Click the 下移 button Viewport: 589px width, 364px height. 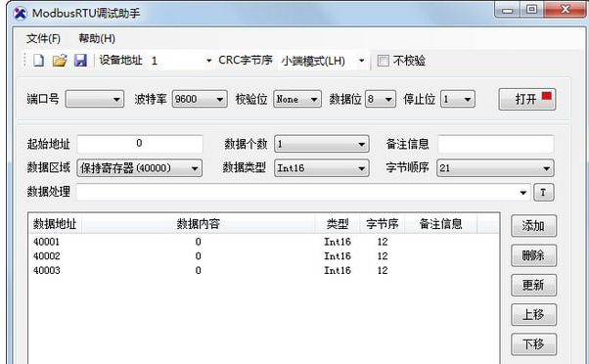pos(533,344)
